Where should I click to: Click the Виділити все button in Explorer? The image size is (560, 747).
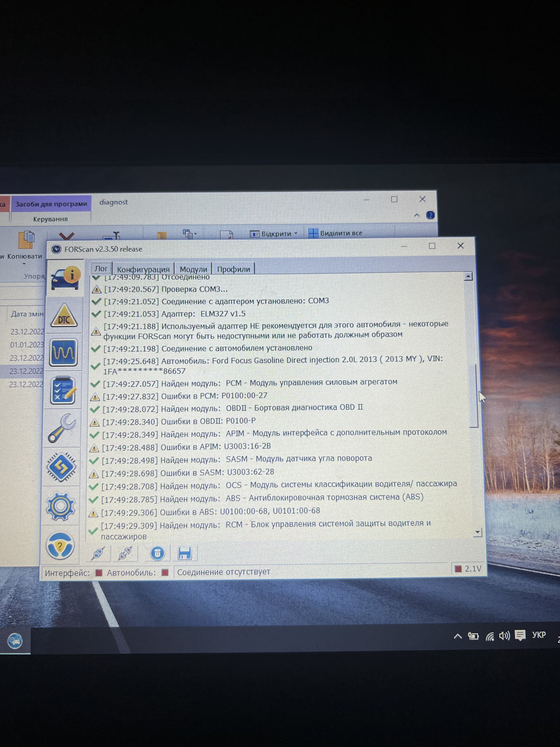335,233
